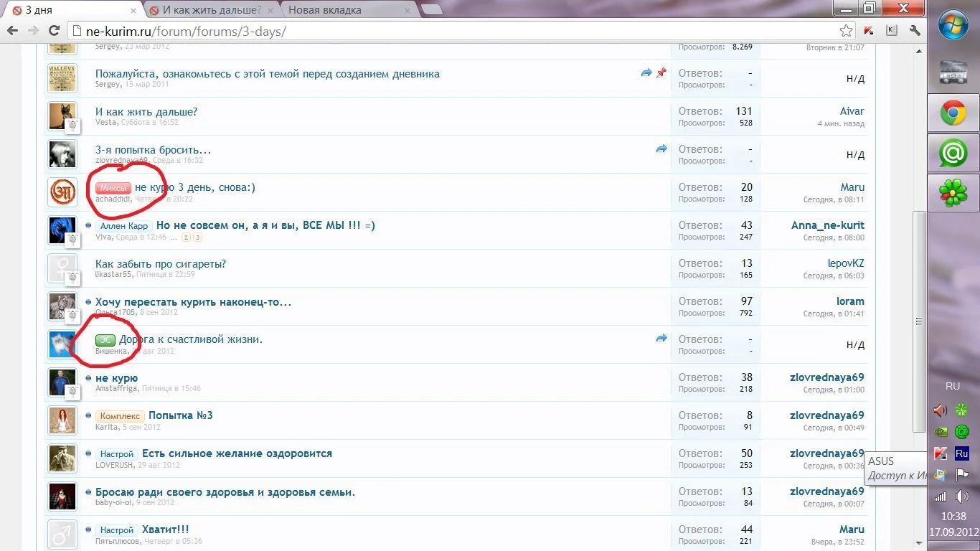980x551 pixels.
Task: Open topic '3-я попытка бросить...'
Action: coord(153,149)
